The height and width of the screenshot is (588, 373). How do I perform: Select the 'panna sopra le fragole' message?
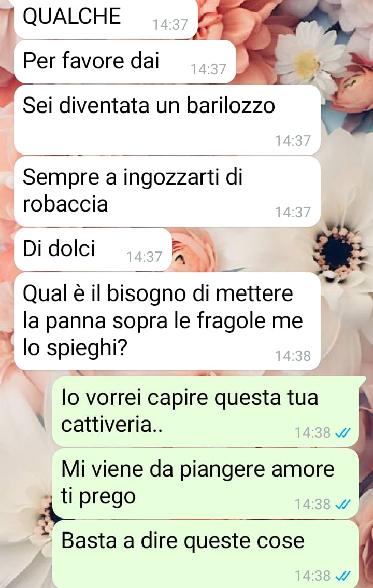pos(167,321)
